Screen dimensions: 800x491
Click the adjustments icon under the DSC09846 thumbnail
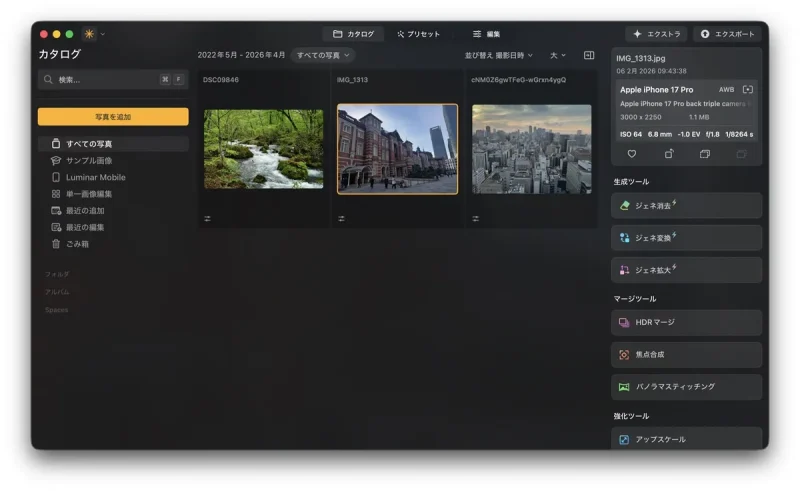point(207,218)
